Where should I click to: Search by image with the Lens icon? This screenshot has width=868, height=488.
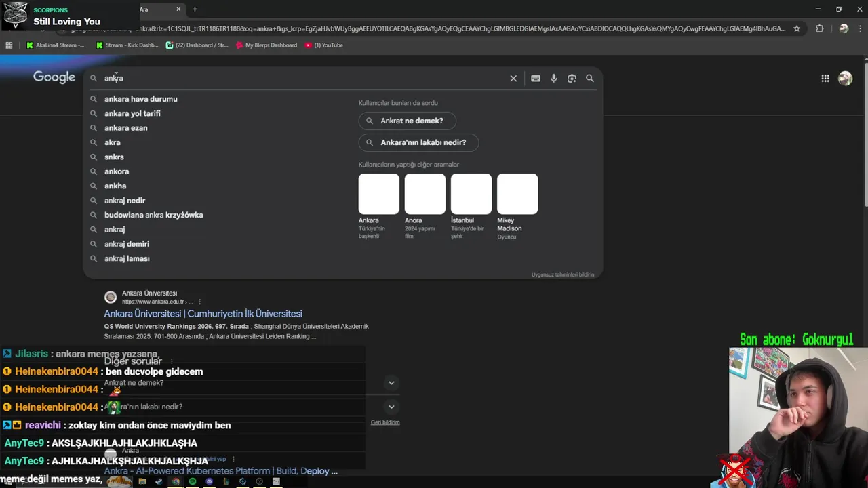[572, 79]
